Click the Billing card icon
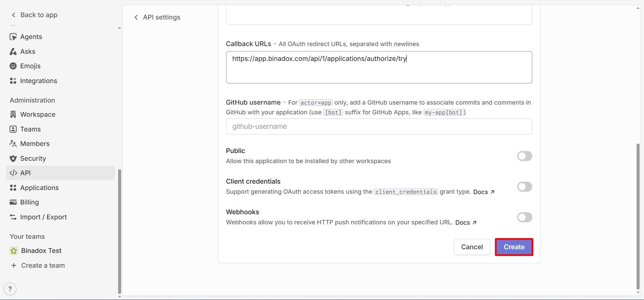The height and width of the screenshot is (300, 644). click(13, 202)
